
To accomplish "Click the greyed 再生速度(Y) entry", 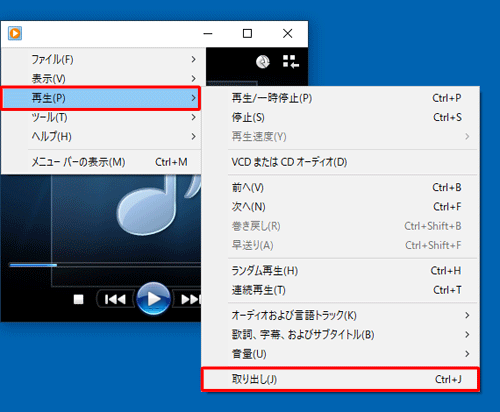I will pyautogui.click(x=340, y=136).
